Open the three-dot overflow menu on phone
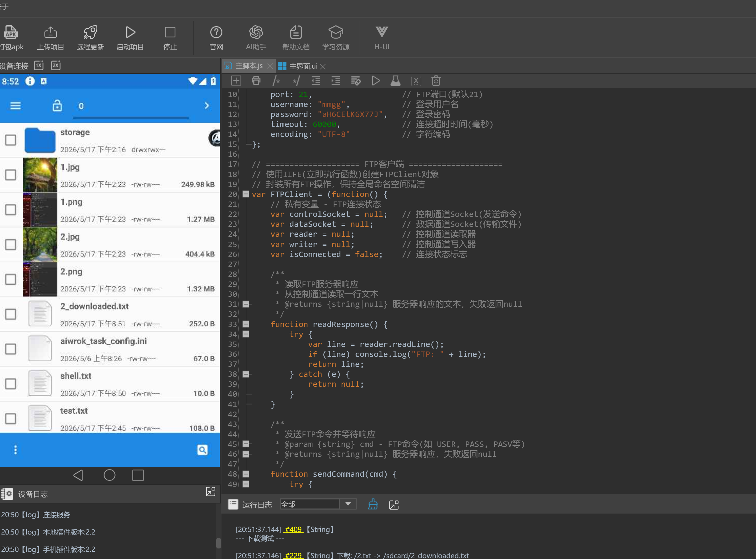 [15, 450]
